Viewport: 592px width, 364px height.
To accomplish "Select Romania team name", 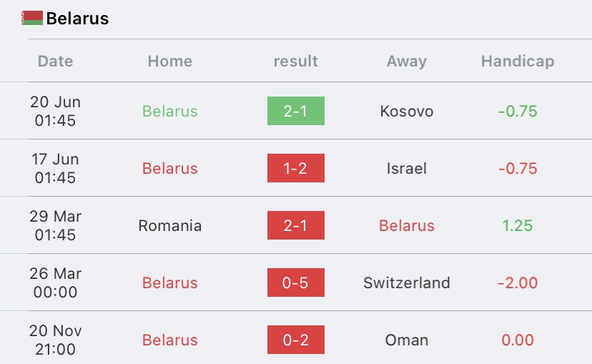I will pyautogui.click(x=170, y=226).
